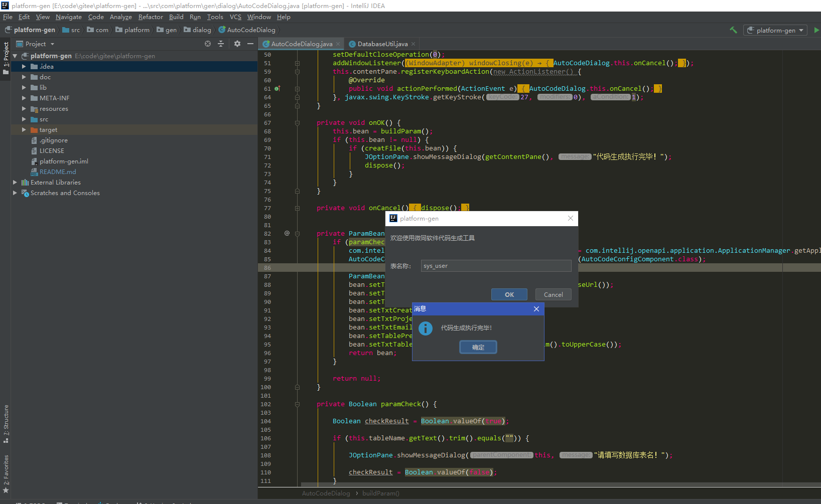
Task: Open the Edit menu
Action: [x=24, y=17]
